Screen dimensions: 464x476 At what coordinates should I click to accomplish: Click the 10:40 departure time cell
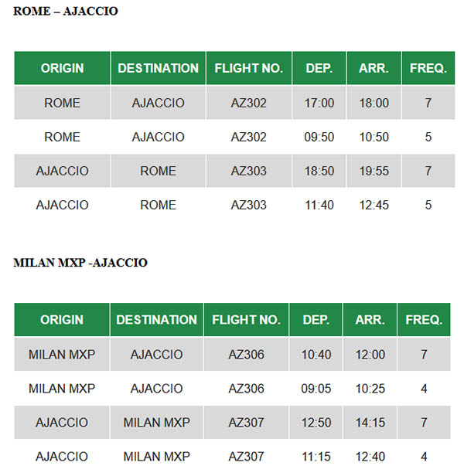click(316, 355)
